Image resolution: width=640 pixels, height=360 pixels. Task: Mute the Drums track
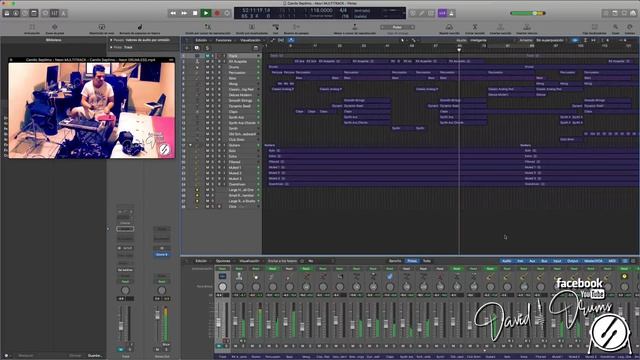[207, 67]
